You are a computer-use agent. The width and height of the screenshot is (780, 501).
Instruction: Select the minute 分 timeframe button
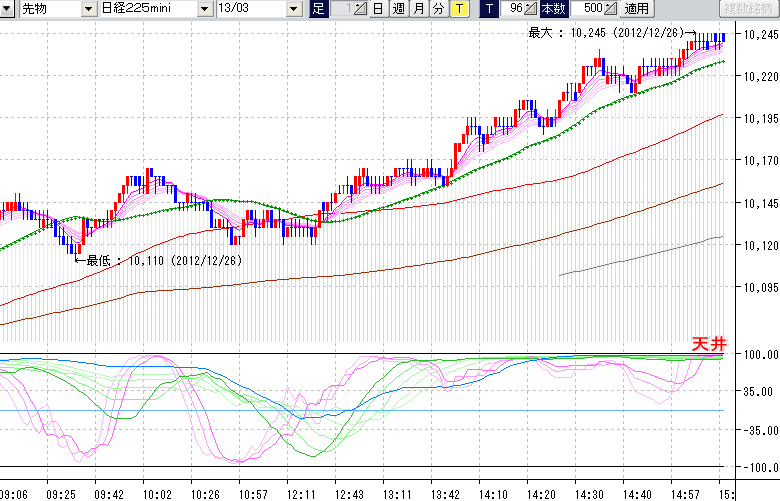pyautogui.click(x=438, y=9)
